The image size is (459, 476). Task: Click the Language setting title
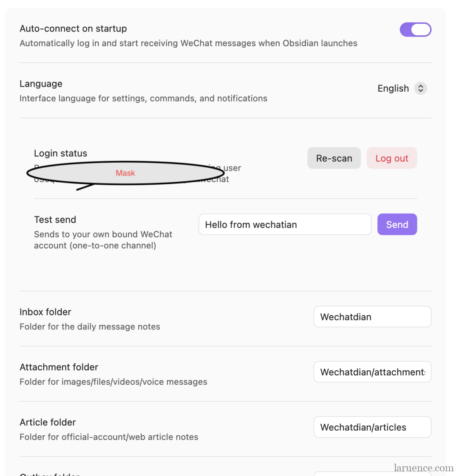point(41,84)
